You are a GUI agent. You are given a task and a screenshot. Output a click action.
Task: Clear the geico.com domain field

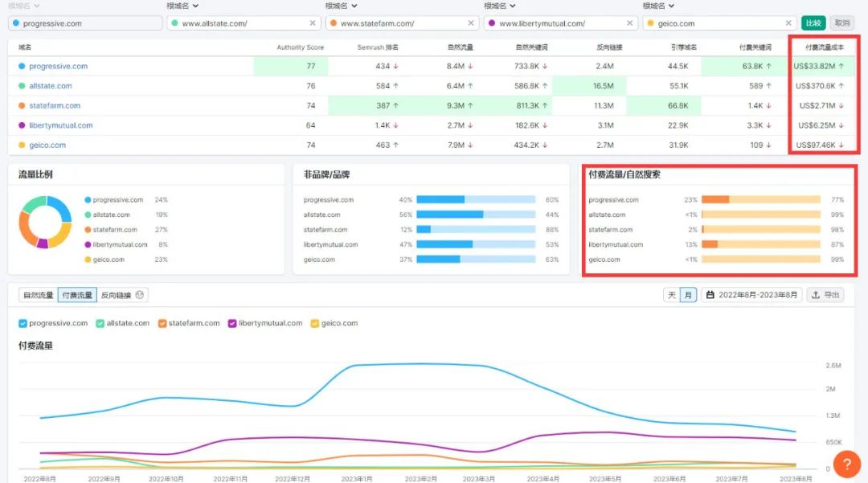tap(788, 23)
